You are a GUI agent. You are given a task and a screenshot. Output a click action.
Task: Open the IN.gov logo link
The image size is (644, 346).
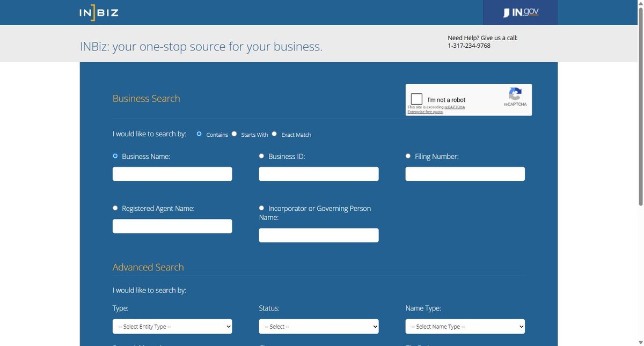(x=520, y=12)
